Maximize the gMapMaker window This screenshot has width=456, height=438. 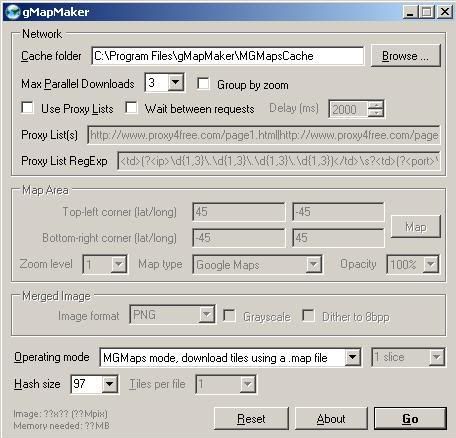(427, 12)
